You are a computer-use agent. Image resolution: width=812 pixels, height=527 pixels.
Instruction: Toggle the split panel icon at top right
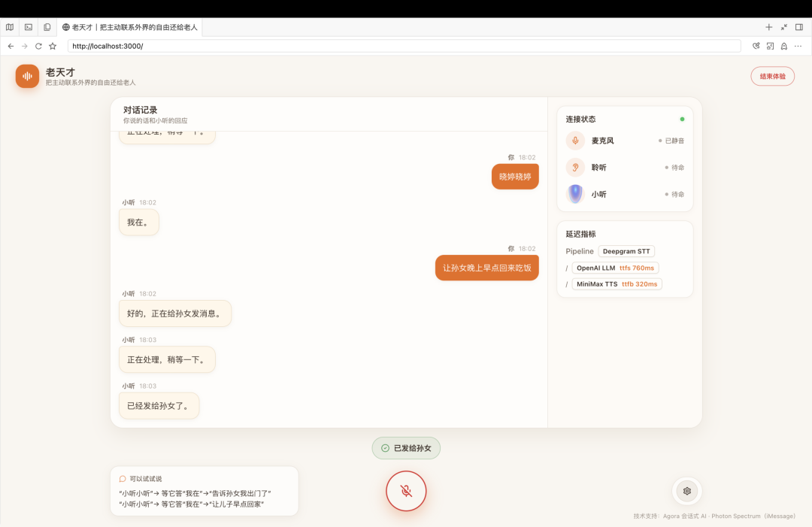click(x=799, y=27)
